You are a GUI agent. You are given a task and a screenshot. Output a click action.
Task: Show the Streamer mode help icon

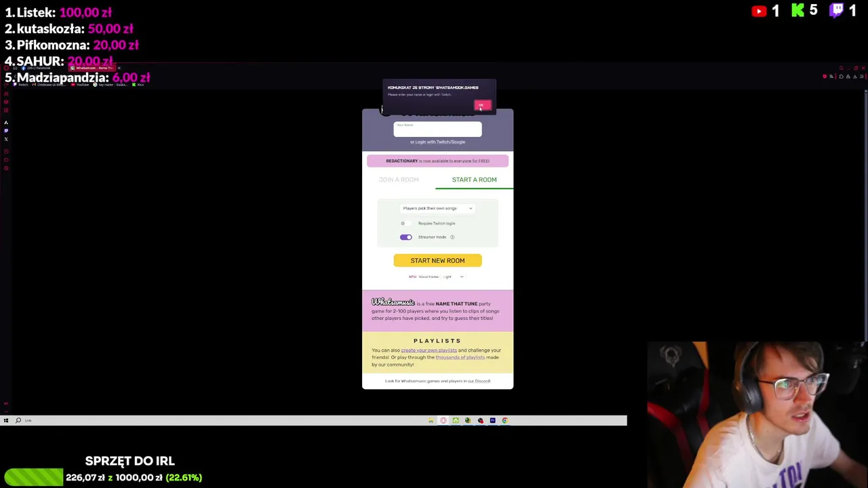pos(452,237)
